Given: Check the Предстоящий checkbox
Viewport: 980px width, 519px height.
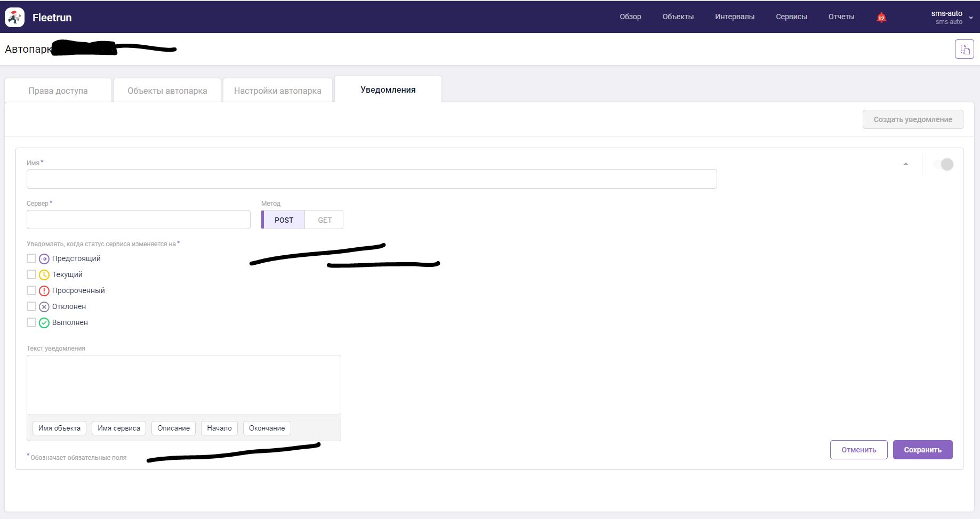Looking at the screenshot, I should 31,258.
